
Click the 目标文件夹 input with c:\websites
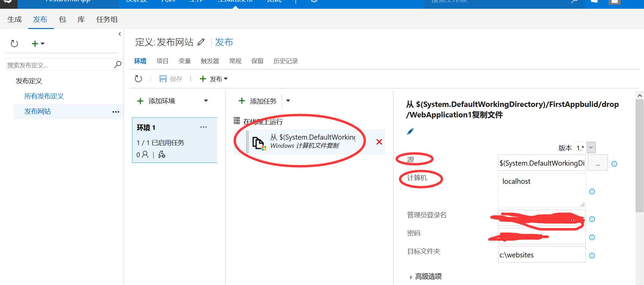point(542,255)
